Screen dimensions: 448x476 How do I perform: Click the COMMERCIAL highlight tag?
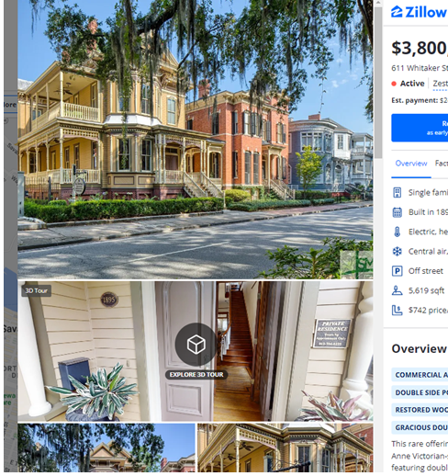pyautogui.click(x=420, y=375)
